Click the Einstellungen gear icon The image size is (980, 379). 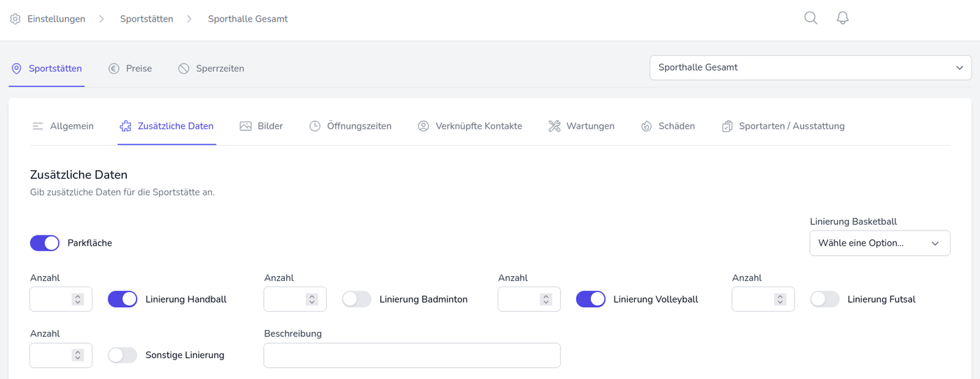15,19
